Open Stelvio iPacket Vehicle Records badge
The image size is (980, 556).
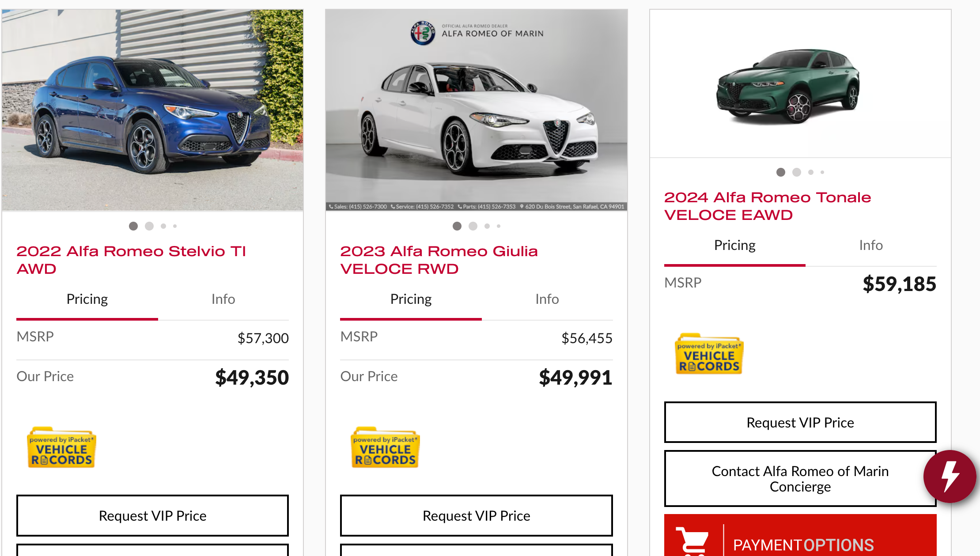point(62,448)
